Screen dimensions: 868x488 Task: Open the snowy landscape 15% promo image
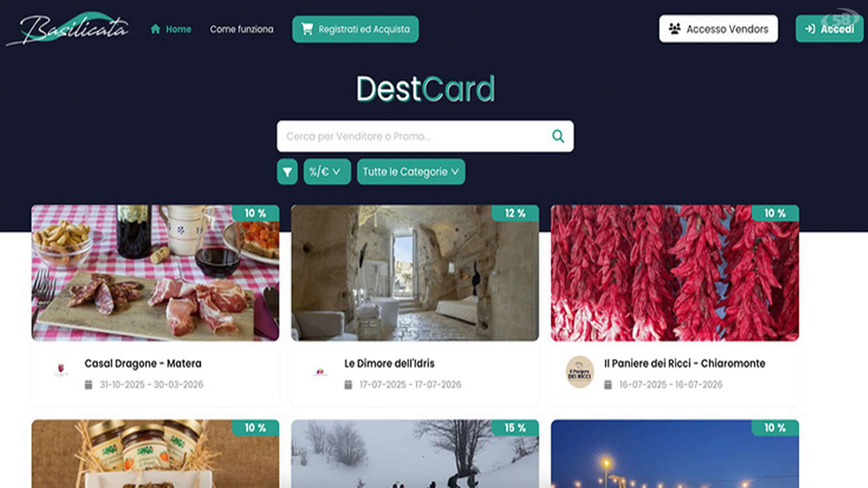415,454
